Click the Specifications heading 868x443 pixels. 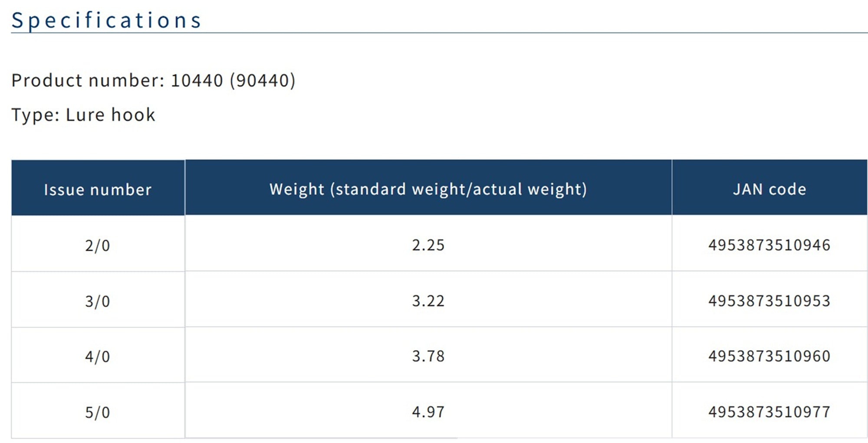[x=106, y=20]
